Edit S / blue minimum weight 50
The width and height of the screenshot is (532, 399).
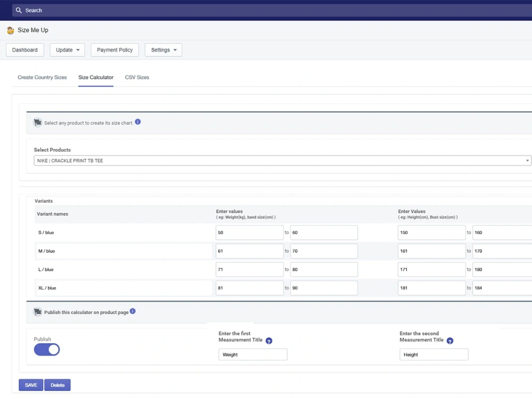click(x=250, y=233)
